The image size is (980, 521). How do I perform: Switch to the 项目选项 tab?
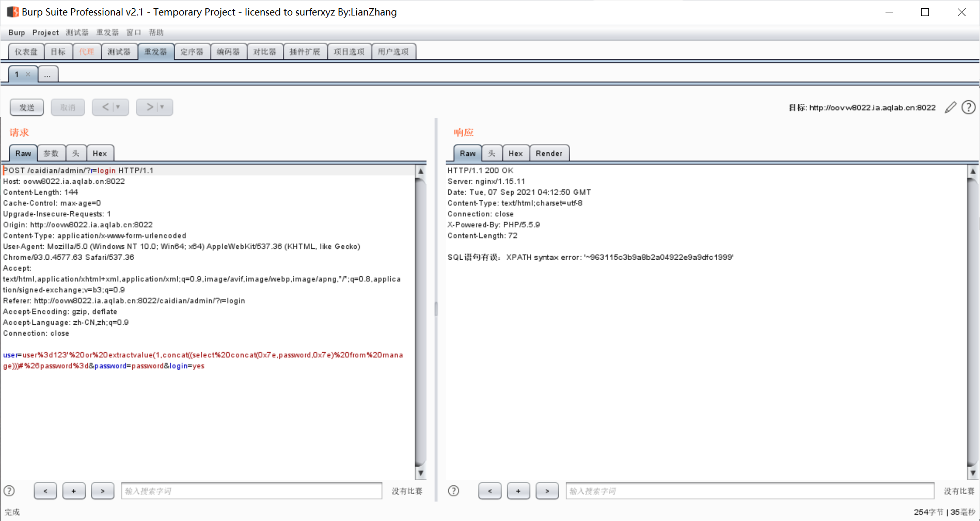pos(350,52)
